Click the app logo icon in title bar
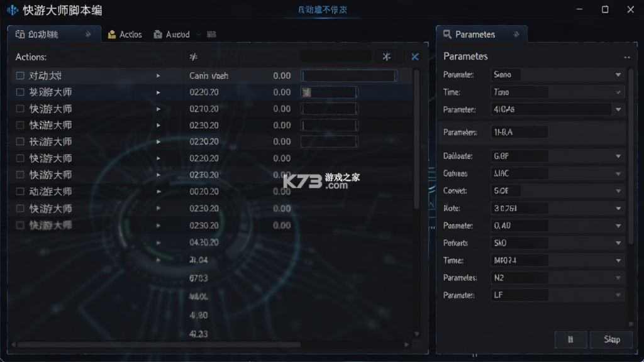The image size is (644, 362). [x=13, y=10]
